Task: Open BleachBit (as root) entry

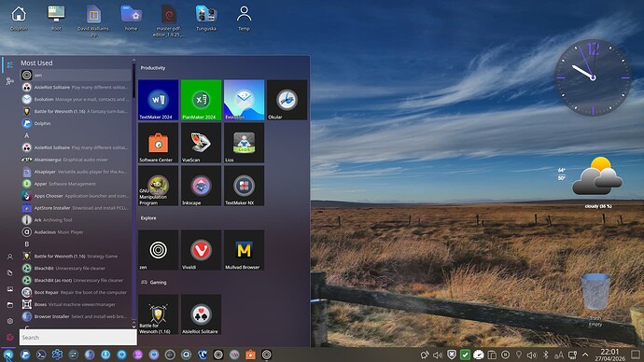Action: 76,280
